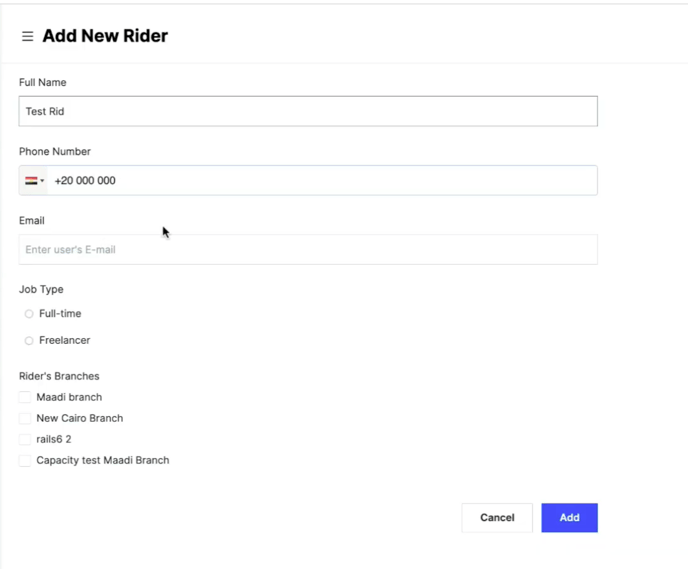Tick the rails6 2 checkbox
The width and height of the screenshot is (688, 569).
(x=25, y=439)
